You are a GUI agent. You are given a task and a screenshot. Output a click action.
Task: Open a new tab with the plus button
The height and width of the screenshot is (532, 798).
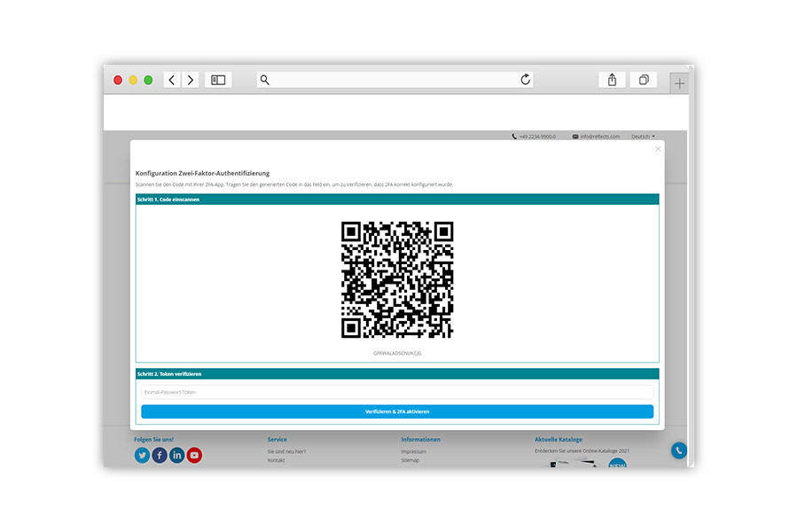click(x=679, y=83)
